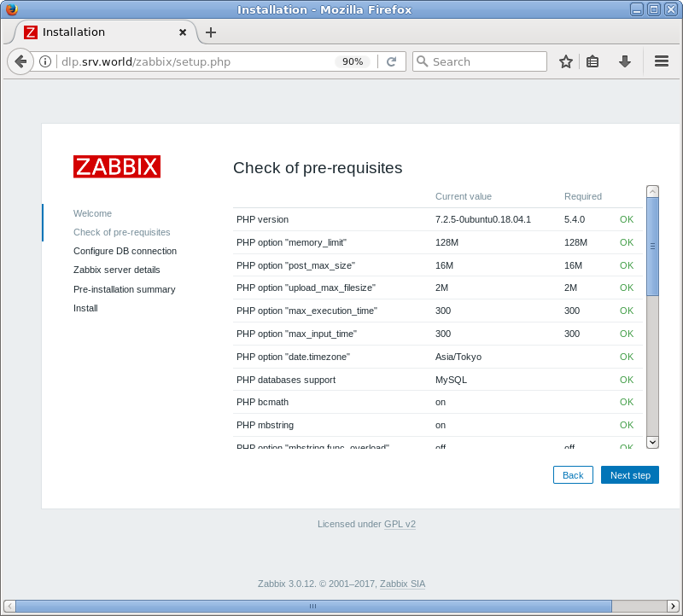The width and height of the screenshot is (683, 616).
Task: Click the 'MySQL' value
Action: coord(451,380)
